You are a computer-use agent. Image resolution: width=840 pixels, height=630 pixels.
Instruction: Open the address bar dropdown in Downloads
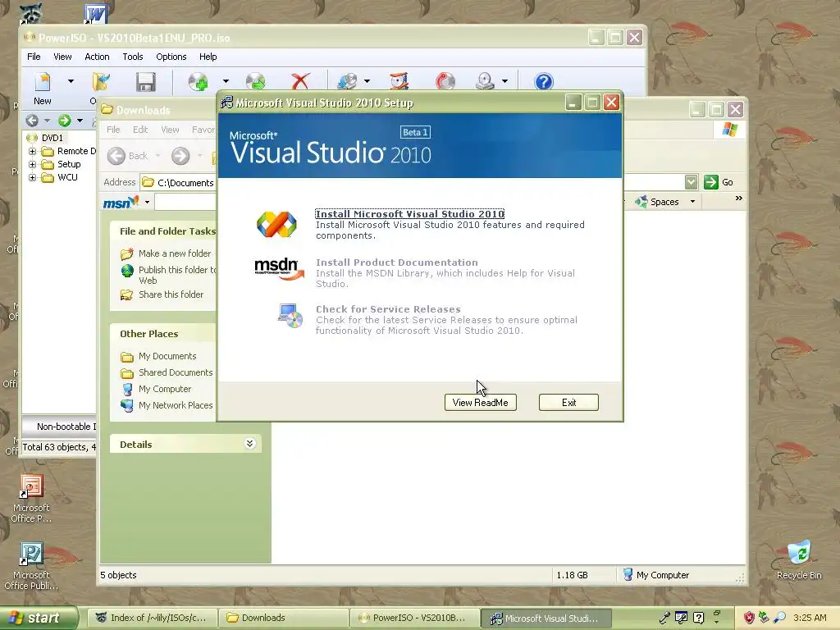pyautogui.click(x=691, y=182)
